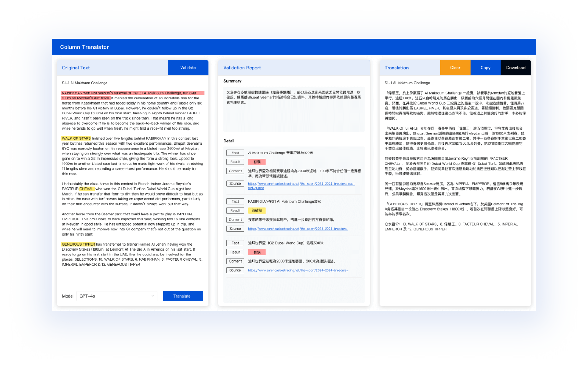The width and height of the screenshot is (588, 368).
Task: Open the GPT-4o model dropdown
Action: [117, 296]
